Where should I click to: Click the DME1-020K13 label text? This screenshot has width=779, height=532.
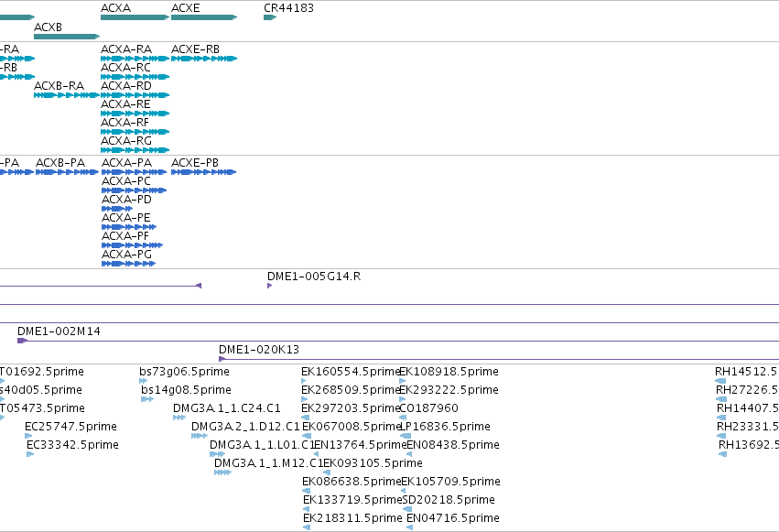(x=259, y=350)
